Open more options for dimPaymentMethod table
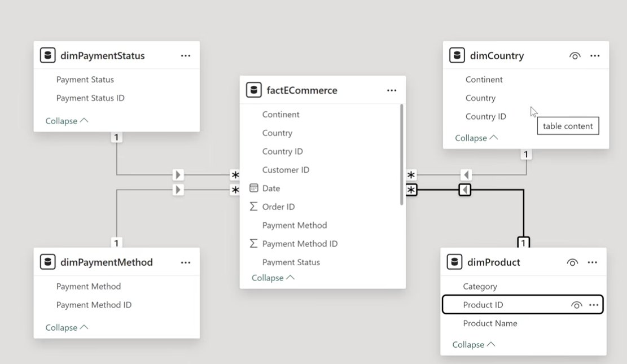The height and width of the screenshot is (364, 627). coord(186,262)
